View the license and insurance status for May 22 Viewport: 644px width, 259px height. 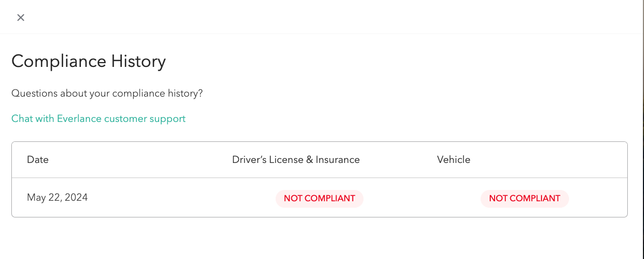click(319, 199)
